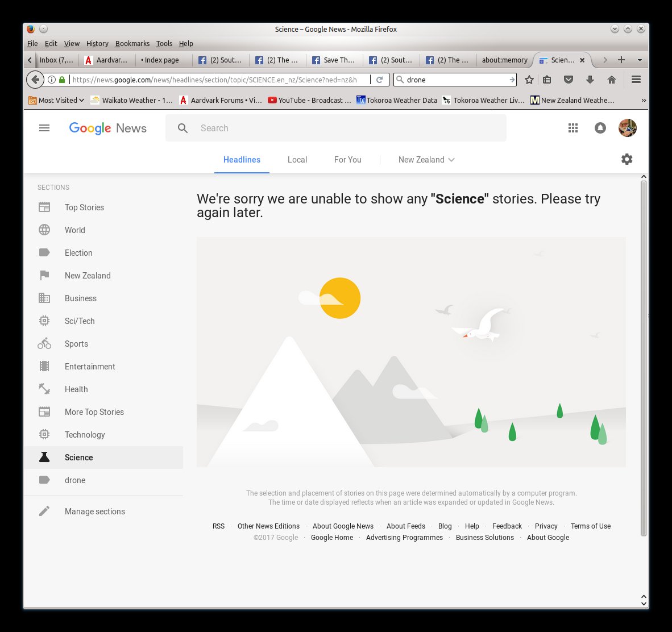Open the notifications bell icon
The height and width of the screenshot is (632, 672).
point(600,128)
